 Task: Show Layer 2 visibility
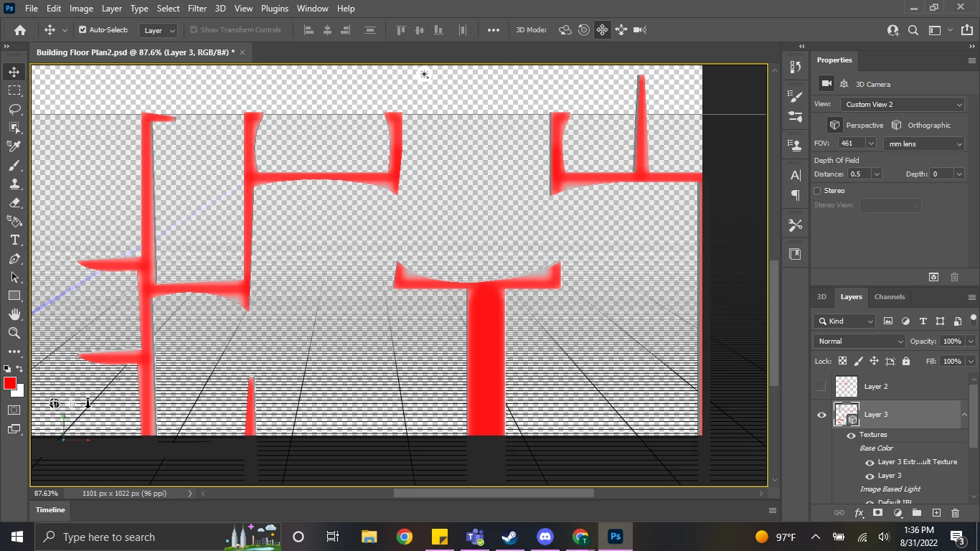pos(821,387)
